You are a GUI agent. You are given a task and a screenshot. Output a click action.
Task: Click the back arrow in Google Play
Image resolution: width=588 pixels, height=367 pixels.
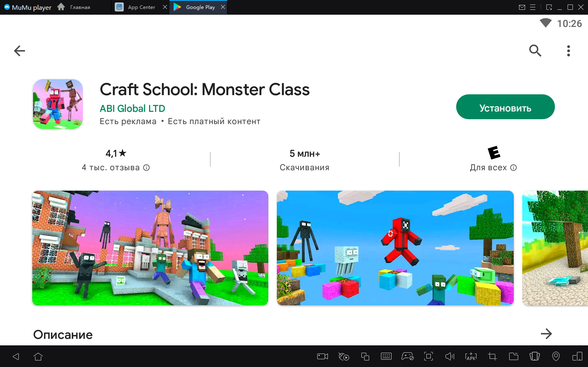tap(20, 51)
